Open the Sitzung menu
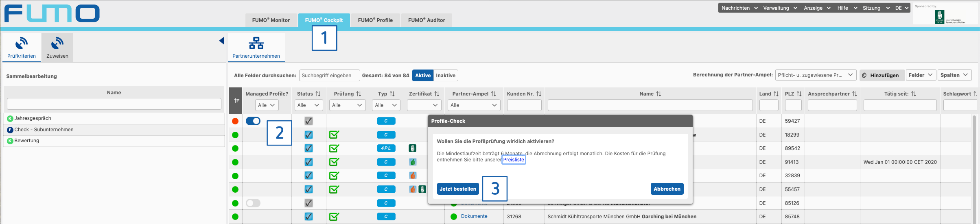The image size is (980, 224). coord(876,8)
